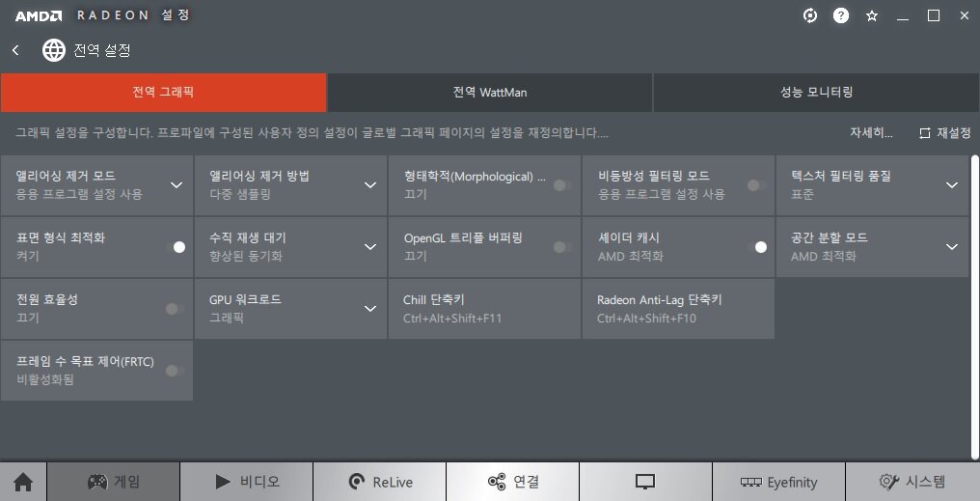Click the AMD logo in title bar

click(x=39, y=15)
